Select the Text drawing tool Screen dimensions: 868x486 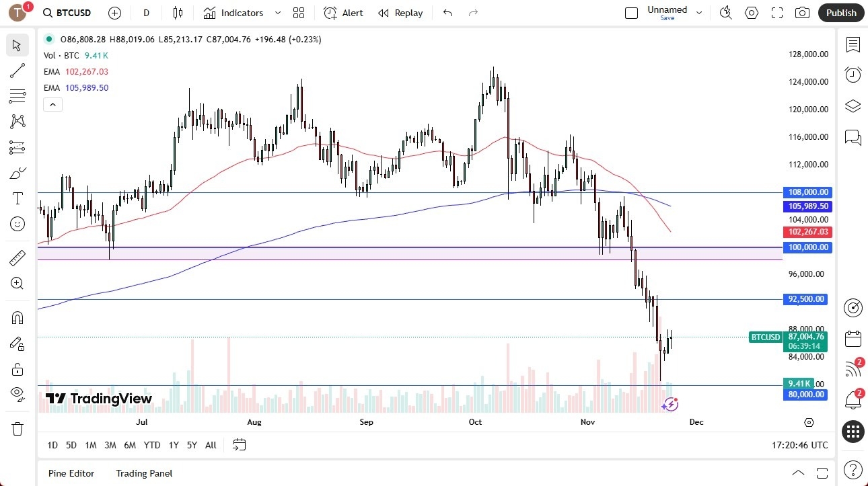(x=17, y=198)
